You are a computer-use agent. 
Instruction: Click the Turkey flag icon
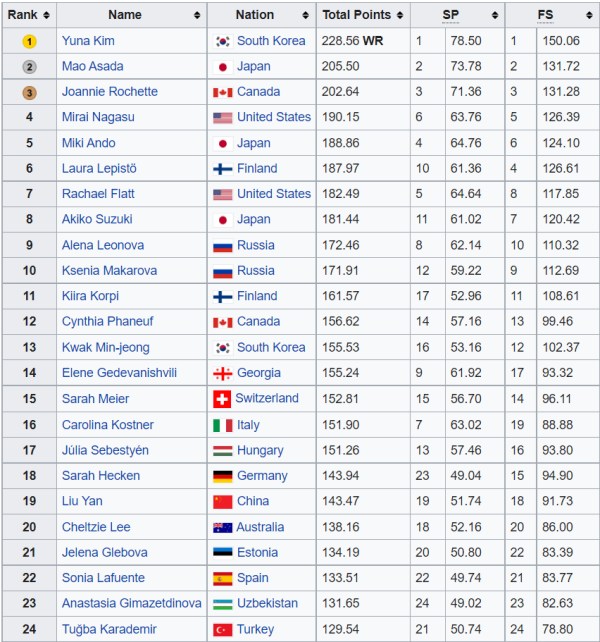pos(222,630)
